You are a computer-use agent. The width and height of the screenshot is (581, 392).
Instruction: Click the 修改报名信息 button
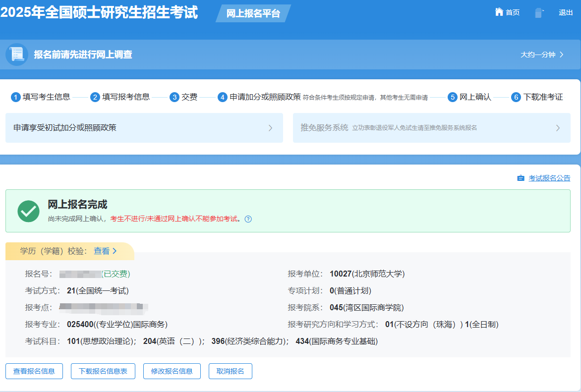click(x=172, y=371)
